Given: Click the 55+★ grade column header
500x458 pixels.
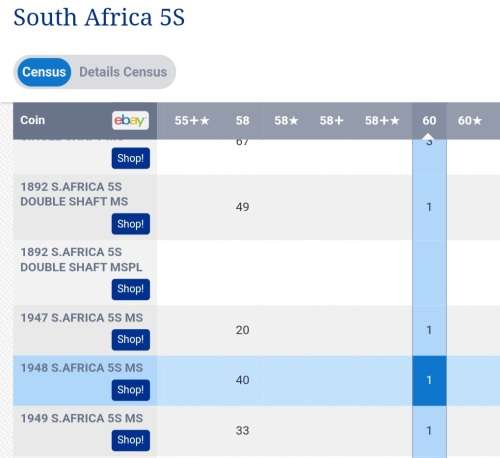Looking at the screenshot, I should [192, 120].
